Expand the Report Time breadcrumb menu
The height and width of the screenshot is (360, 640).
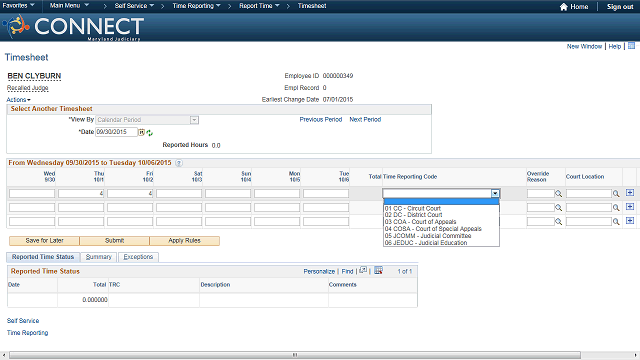pos(260,6)
